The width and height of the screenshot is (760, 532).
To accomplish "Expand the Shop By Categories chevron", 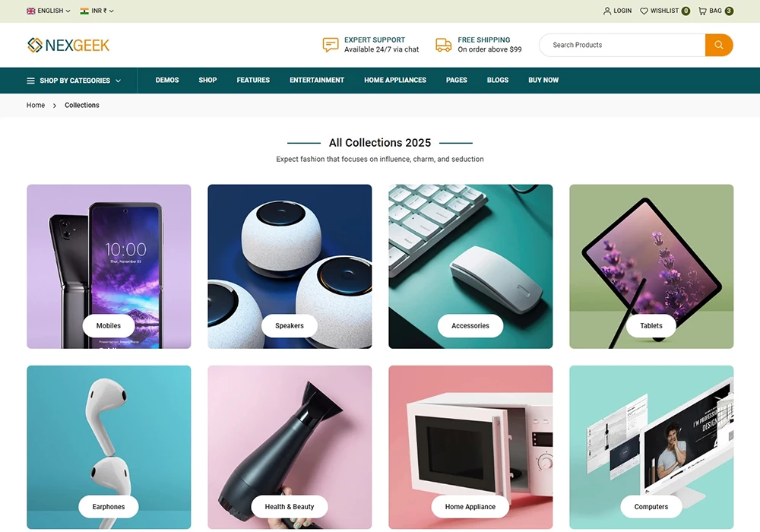I will [x=119, y=81].
